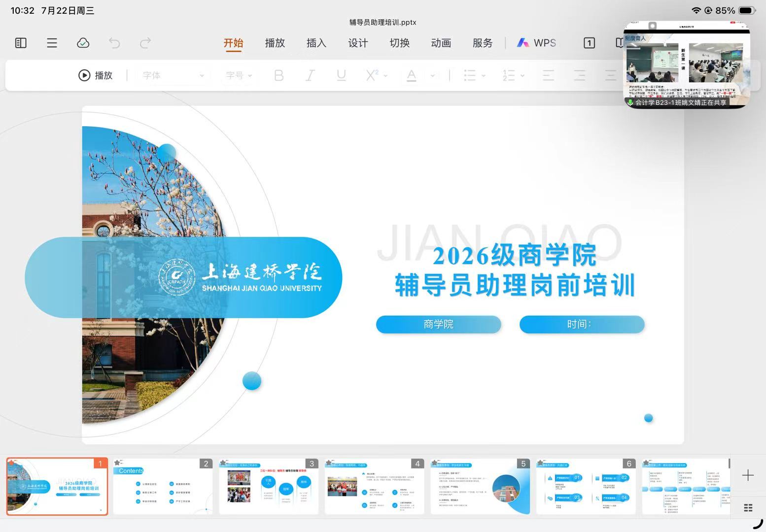Tap the file name 辅导员助理培训.pptx
The width and height of the screenshot is (766, 532).
[383, 22]
